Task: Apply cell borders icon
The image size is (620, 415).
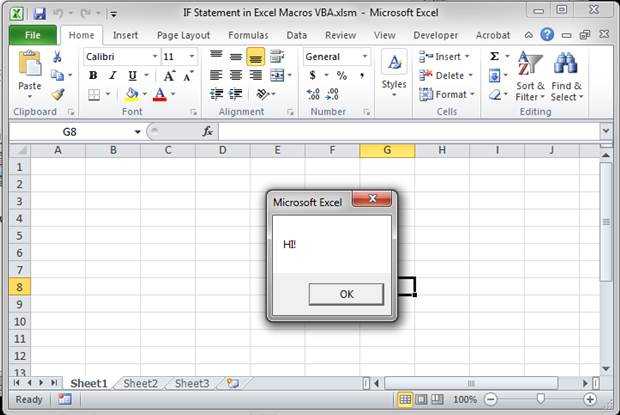Action: (94, 94)
